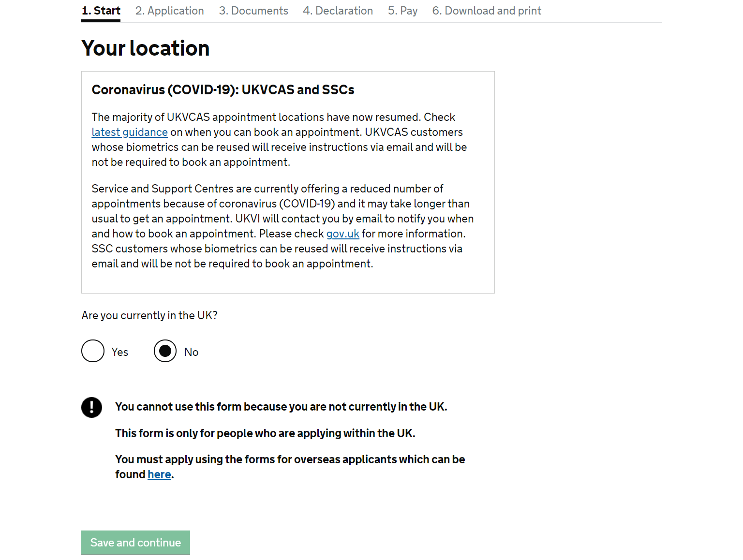Click the 'Coronavirus (COVID-19): UKVCAS and SSCs' heading

223,90
